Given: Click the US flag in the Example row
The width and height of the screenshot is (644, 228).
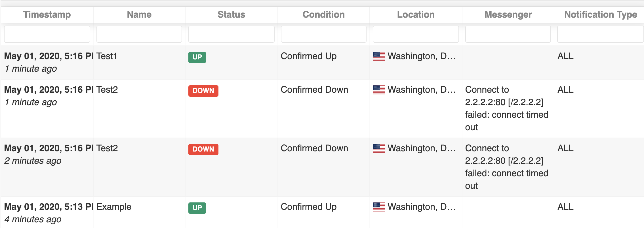Looking at the screenshot, I should (x=379, y=207).
